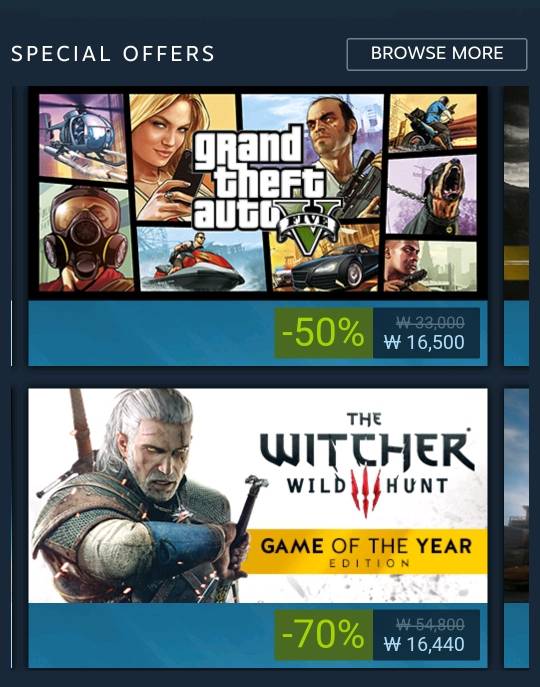Tap the ₩ 16,440 sale price
Viewport: 540px width, 687px height.
pos(424,644)
